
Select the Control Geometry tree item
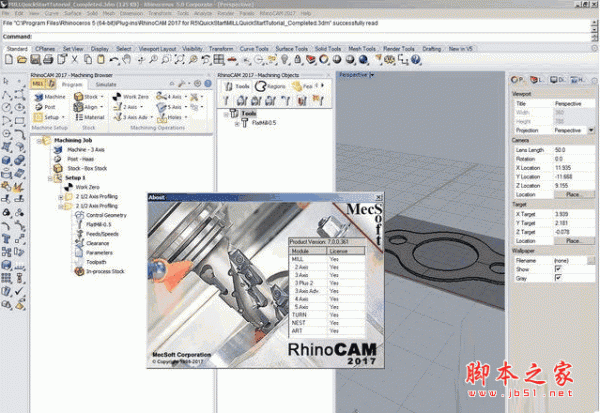(106, 215)
